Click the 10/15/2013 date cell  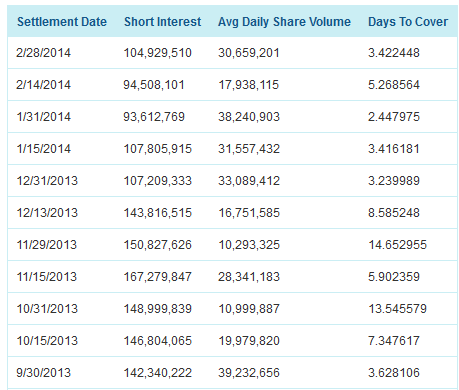pyautogui.click(x=47, y=341)
